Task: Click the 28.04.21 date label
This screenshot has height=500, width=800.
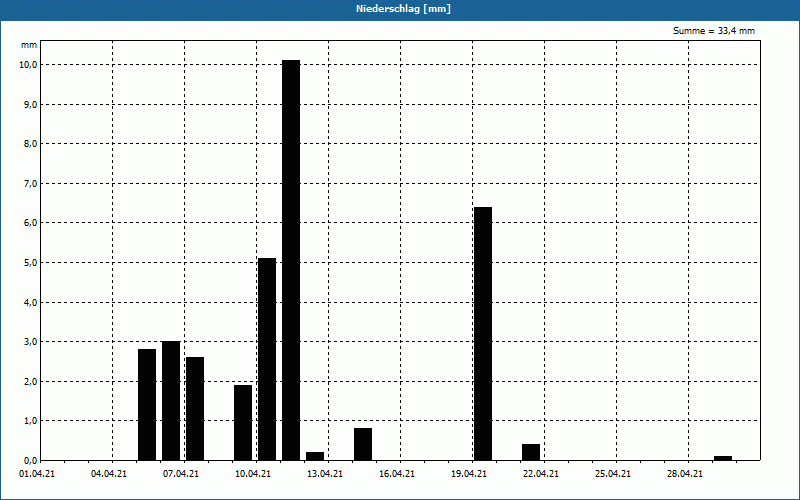Action: [x=684, y=474]
